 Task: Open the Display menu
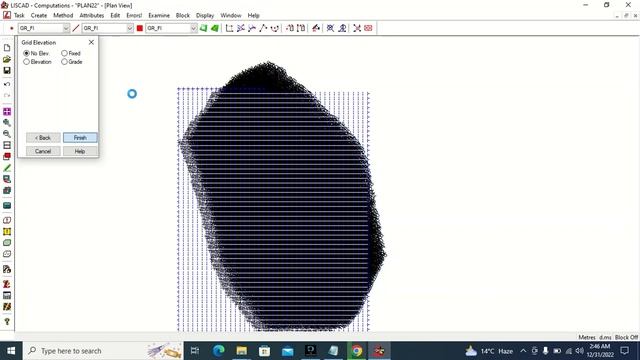tap(205, 15)
